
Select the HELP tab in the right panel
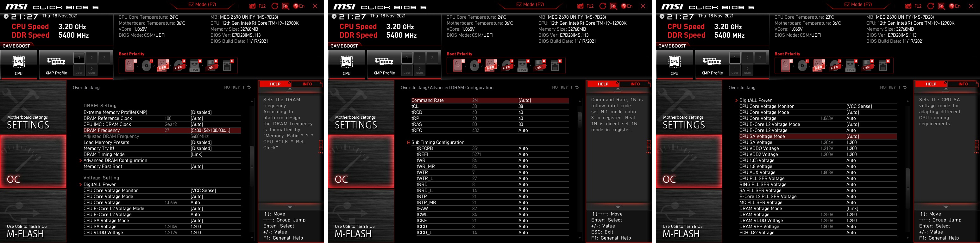coord(931,84)
